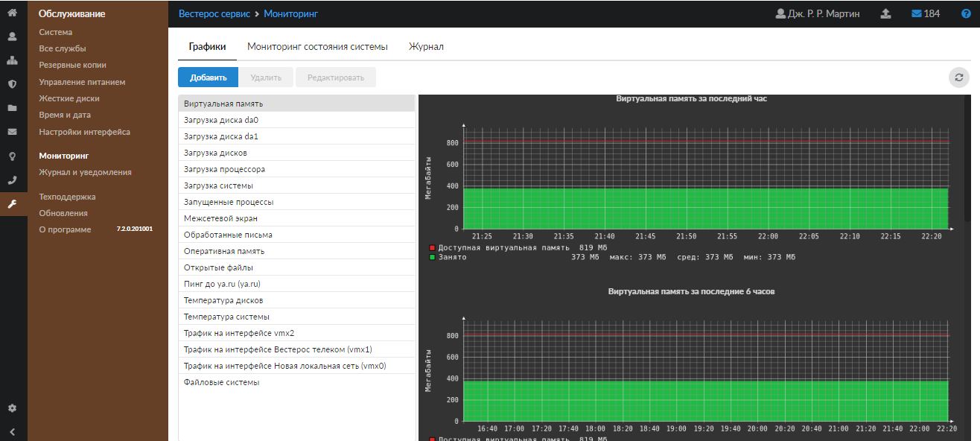Open Резервные копии in the maintenance menu
This screenshot has width=980, height=441.
click(72, 65)
